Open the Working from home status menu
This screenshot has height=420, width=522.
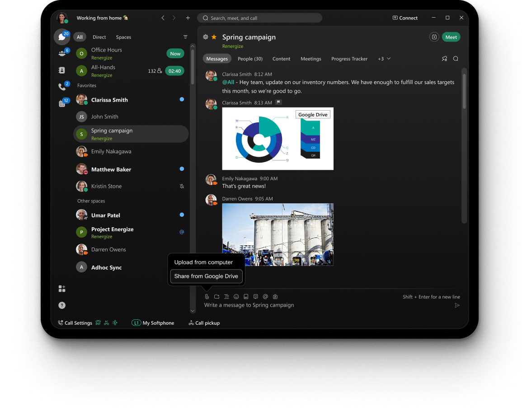102,18
